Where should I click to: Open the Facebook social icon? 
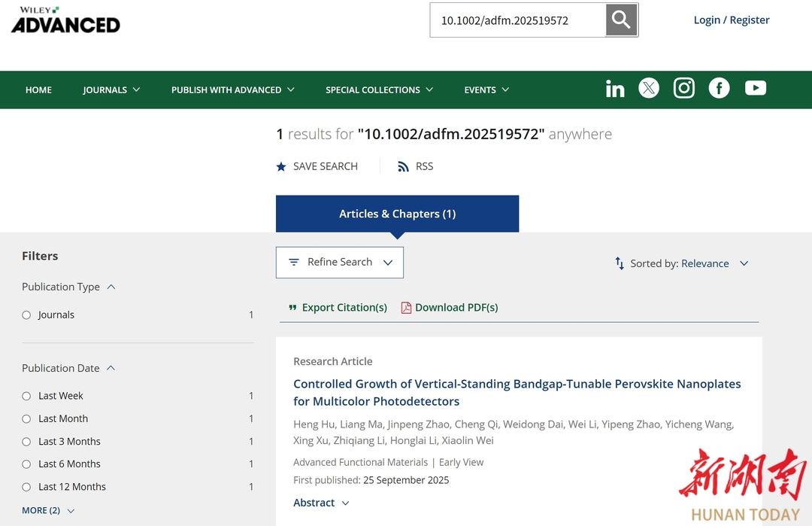[719, 89]
